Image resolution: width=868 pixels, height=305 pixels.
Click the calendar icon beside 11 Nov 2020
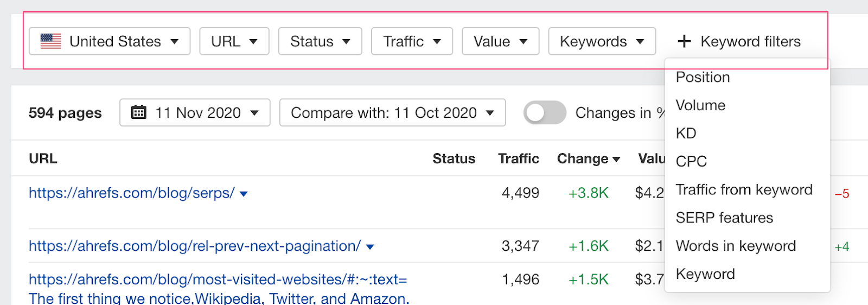tap(139, 112)
